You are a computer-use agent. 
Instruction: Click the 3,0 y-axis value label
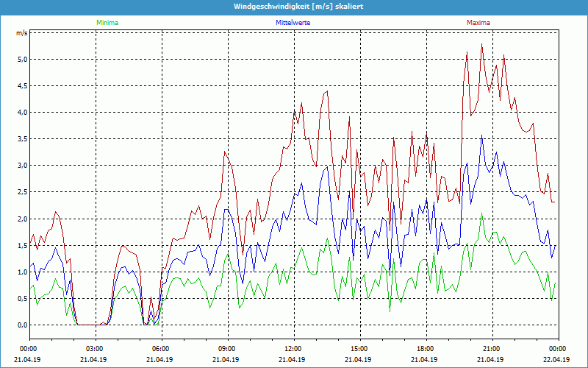tap(22, 166)
